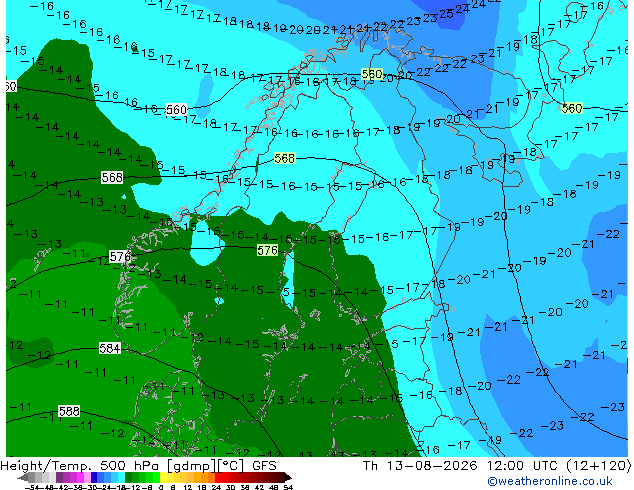Pick the dark blue swatch at -30 on scale
The width and height of the screenshot is (634, 490).
94,478
